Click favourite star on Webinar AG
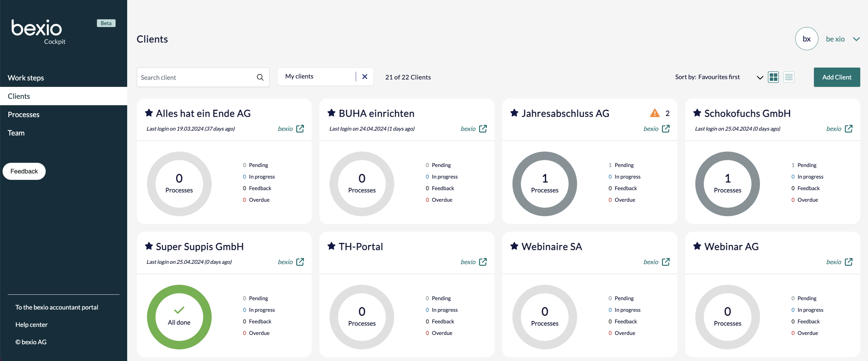This screenshot has width=868, height=361. click(697, 246)
